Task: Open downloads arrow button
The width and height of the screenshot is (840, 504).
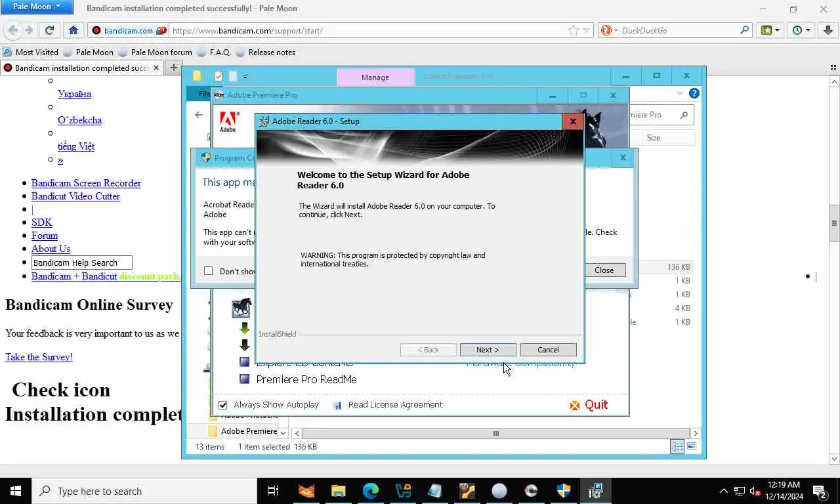Action: tap(828, 30)
